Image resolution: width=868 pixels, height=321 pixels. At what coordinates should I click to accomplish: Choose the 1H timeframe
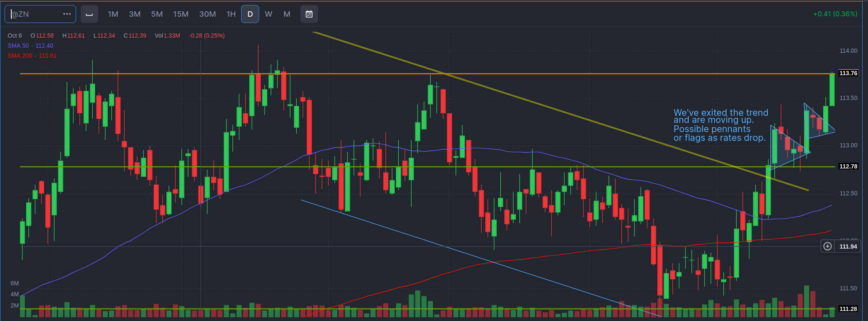231,14
